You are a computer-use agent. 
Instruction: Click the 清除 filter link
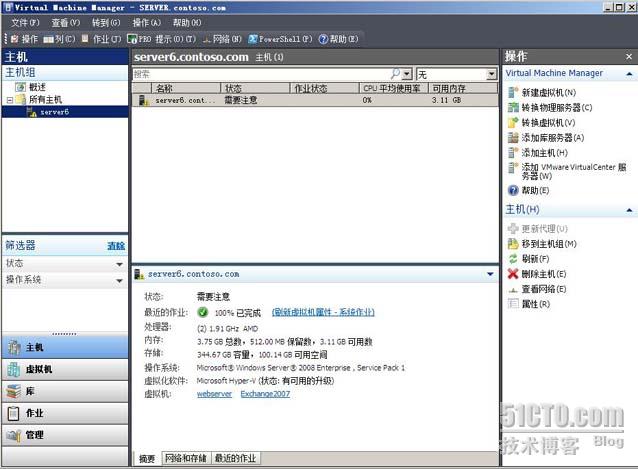pos(116,246)
